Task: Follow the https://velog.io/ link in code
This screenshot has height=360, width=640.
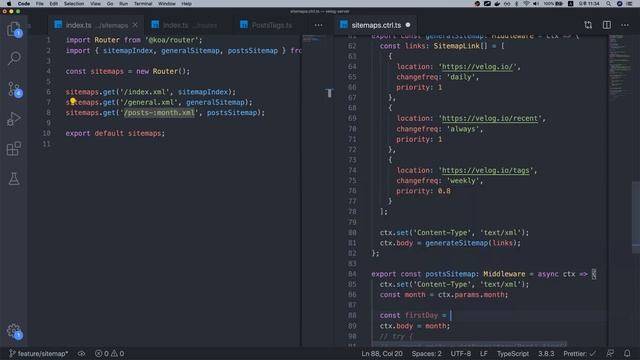Action: coord(477,67)
